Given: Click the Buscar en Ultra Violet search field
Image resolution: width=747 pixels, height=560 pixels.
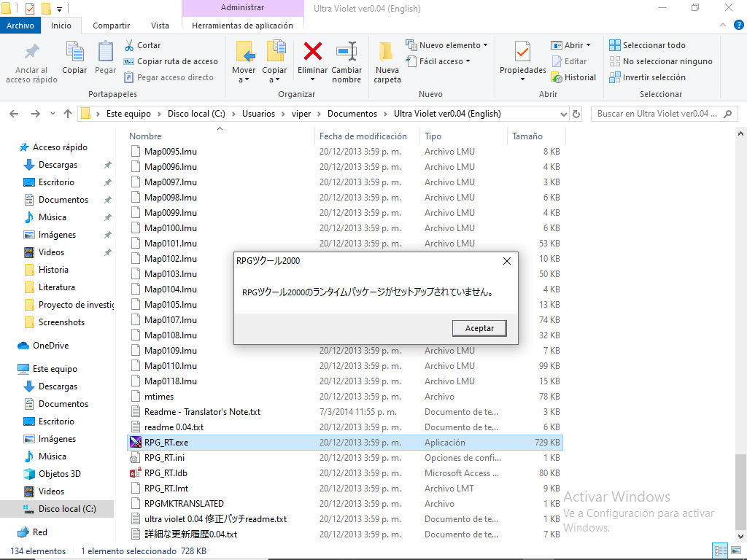Looking at the screenshot, I should coord(657,114).
